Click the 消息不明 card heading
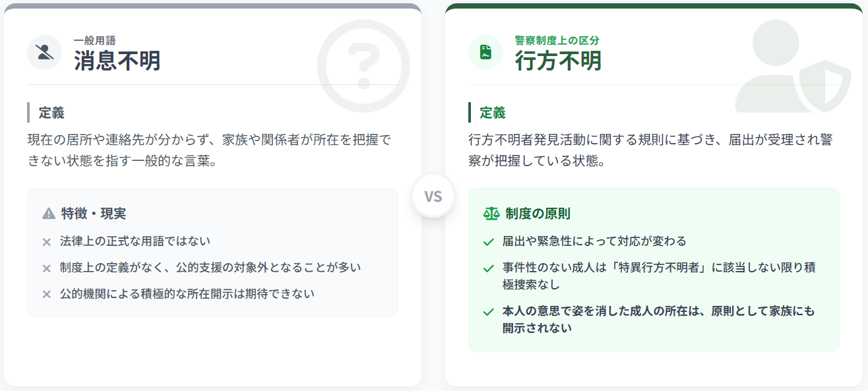The height and width of the screenshot is (391, 868). point(117,61)
